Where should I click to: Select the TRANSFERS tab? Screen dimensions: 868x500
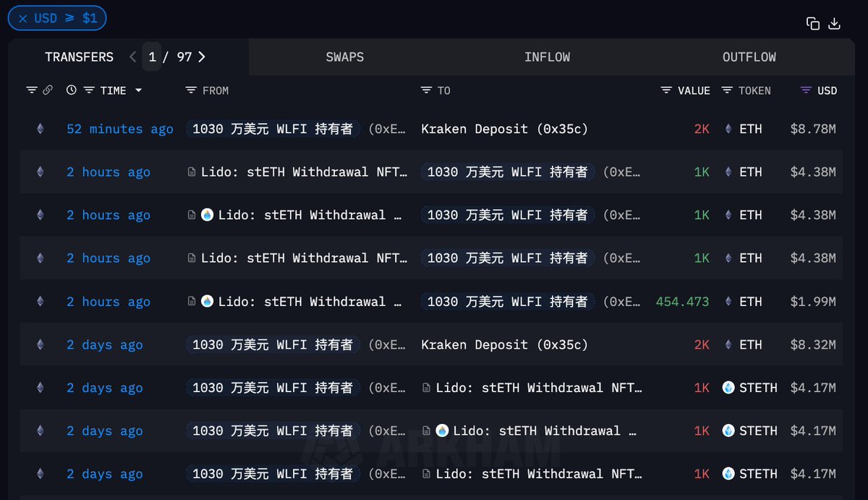(79, 56)
